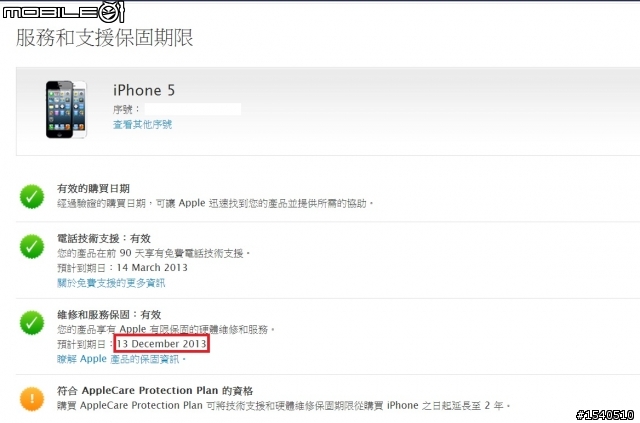The height and width of the screenshot is (423, 640).
Task: Click the 90 天 free phone support description
Action: [x=153, y=253]
